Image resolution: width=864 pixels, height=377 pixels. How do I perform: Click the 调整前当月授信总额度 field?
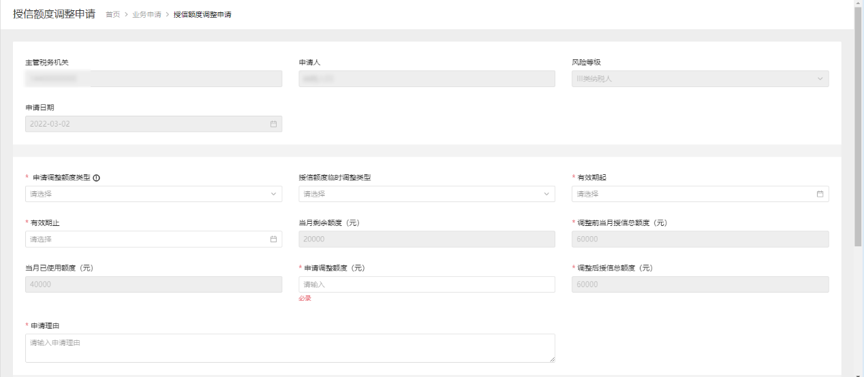[x=700, y=239]
